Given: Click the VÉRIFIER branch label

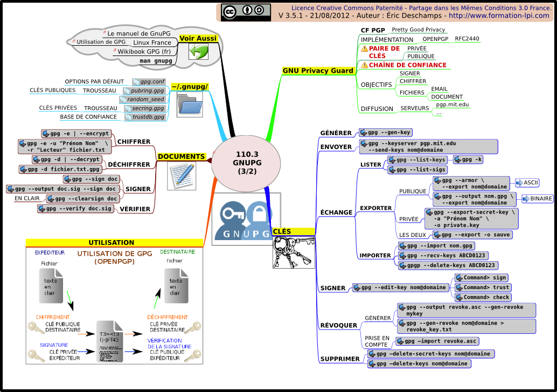Looking at the screenshot, I should point(135,209).
